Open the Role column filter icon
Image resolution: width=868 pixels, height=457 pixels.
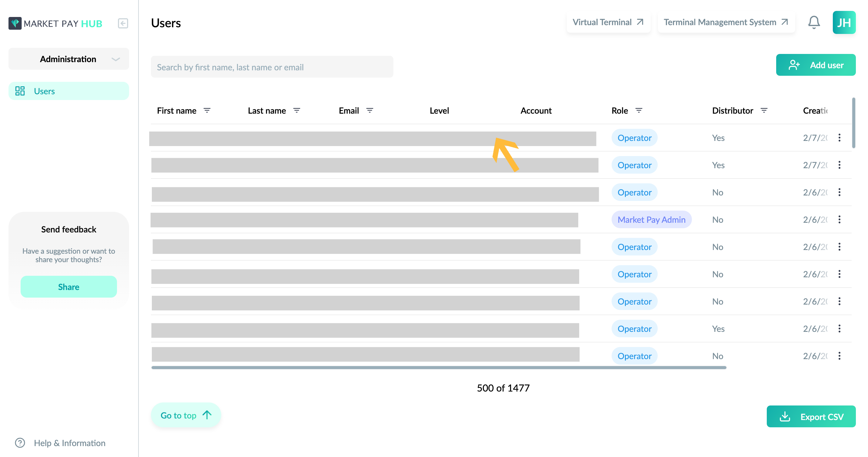[x=639, y=111]
